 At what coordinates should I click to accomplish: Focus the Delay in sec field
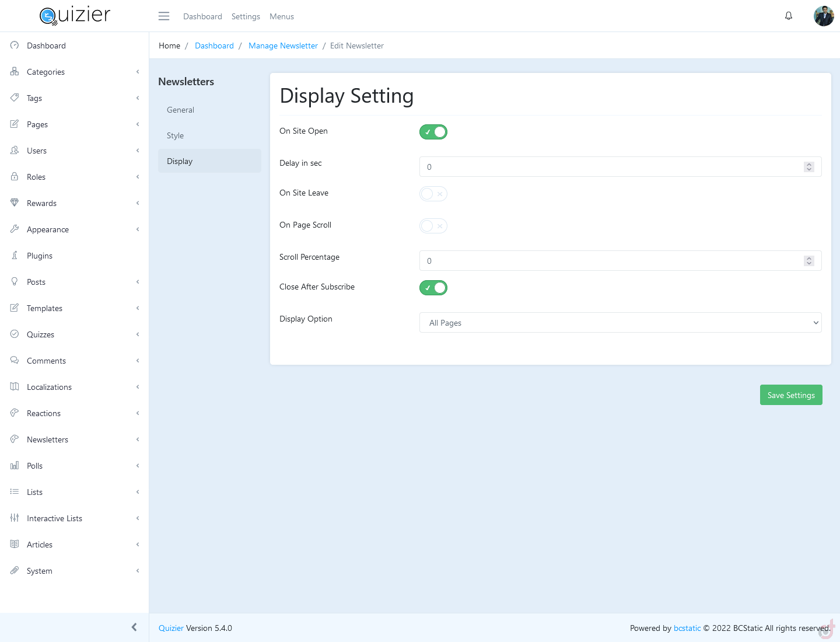pyautogui.click(x=610, y=167)
